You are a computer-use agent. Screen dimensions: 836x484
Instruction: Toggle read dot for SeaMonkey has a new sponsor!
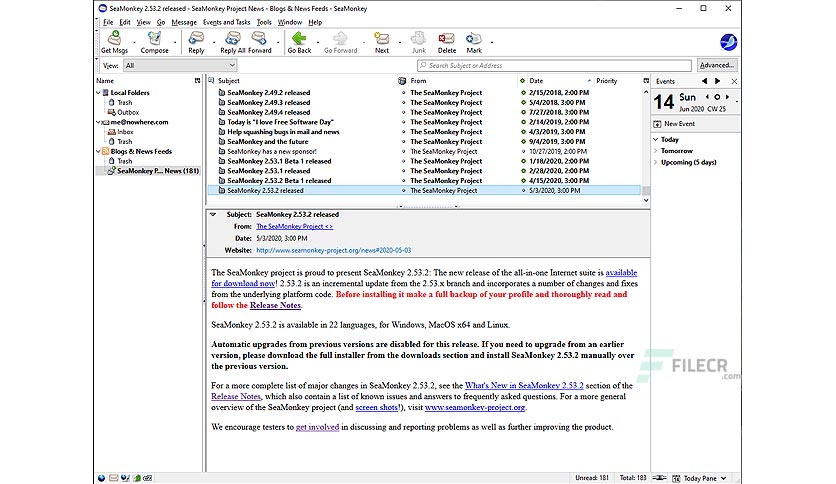pos(523,151)
